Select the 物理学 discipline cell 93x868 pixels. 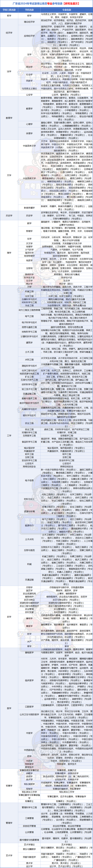pyautogui.click(x=29, y=231)
